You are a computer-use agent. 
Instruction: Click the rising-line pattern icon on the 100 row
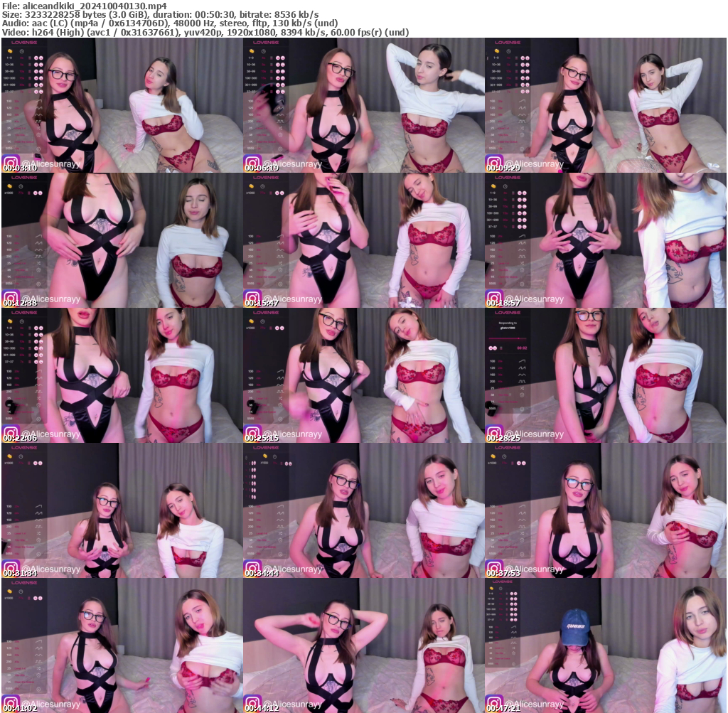pyautogui.click(x=38, y=102)
